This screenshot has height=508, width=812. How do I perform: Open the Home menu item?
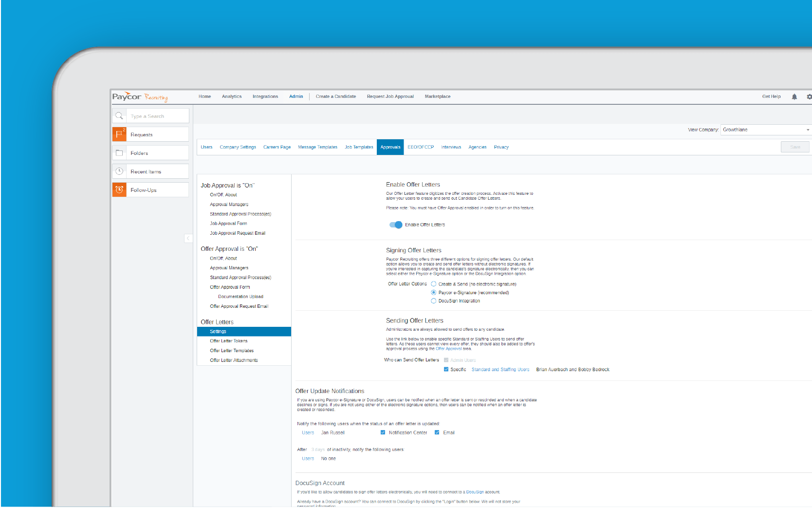click(204, 96)
